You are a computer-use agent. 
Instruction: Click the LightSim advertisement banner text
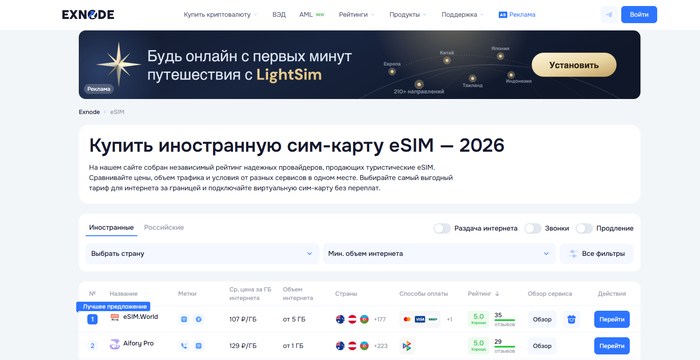click(250, 65)
